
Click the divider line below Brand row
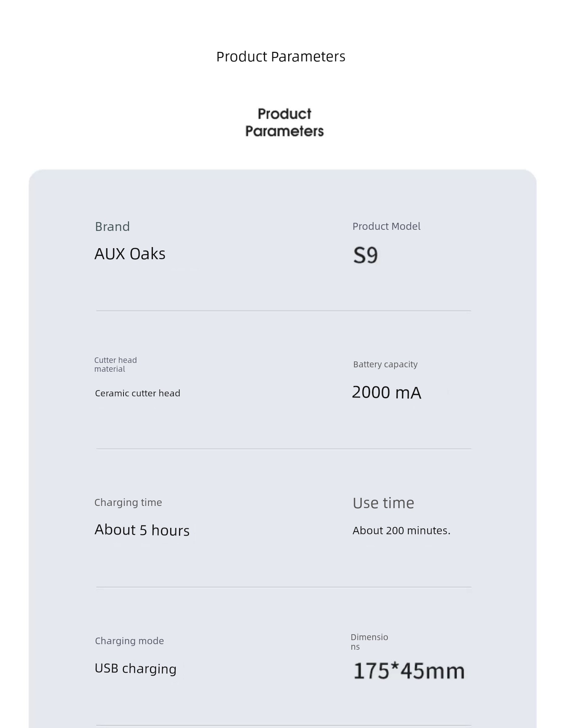click(x=284, y=311)
